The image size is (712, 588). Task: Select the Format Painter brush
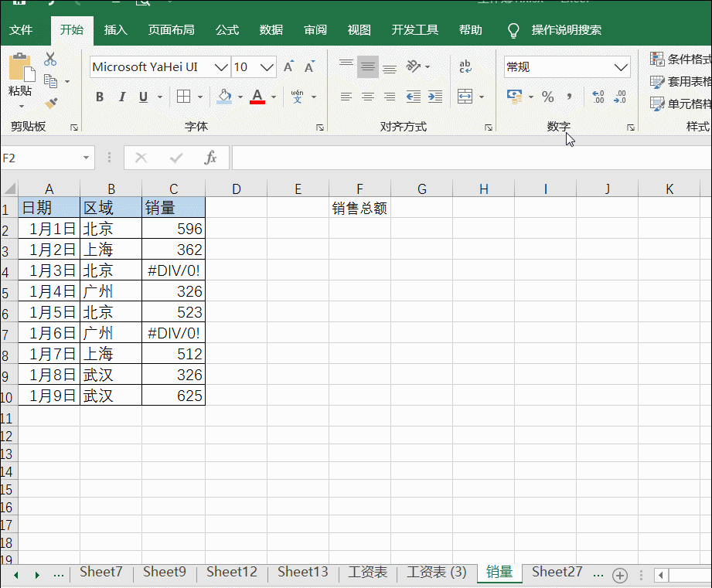pyautogui.click(x=51, y=104)
